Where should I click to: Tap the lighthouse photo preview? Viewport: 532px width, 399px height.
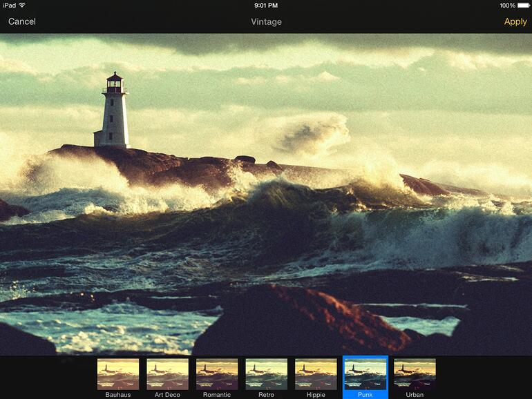click(x=266, y=194)
